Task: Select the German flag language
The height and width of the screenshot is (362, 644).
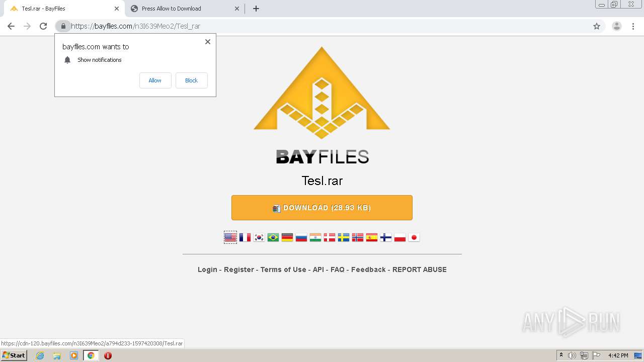Action: click(287, 237)
